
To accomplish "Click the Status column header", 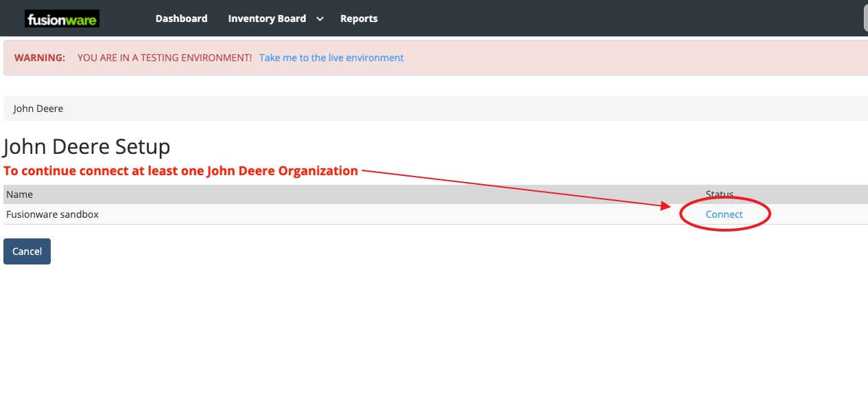I will tap(719, 194).
